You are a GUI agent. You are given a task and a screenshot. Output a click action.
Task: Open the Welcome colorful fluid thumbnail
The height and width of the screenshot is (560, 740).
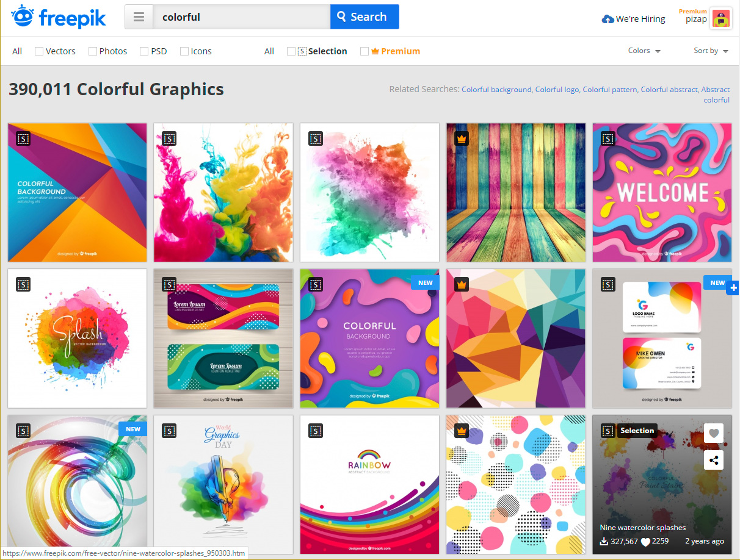pos(662,193)
